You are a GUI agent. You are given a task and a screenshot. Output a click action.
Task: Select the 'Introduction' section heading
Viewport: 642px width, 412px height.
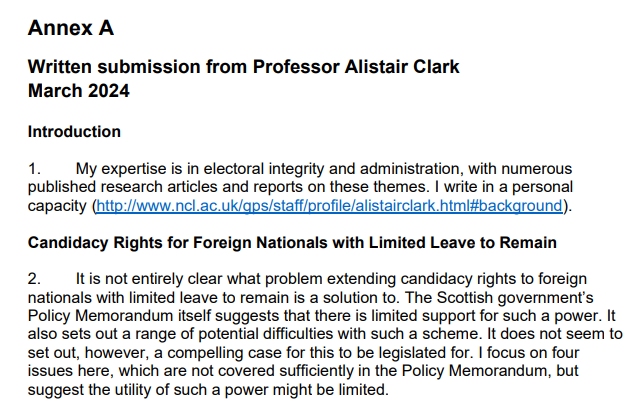[74, 132]
